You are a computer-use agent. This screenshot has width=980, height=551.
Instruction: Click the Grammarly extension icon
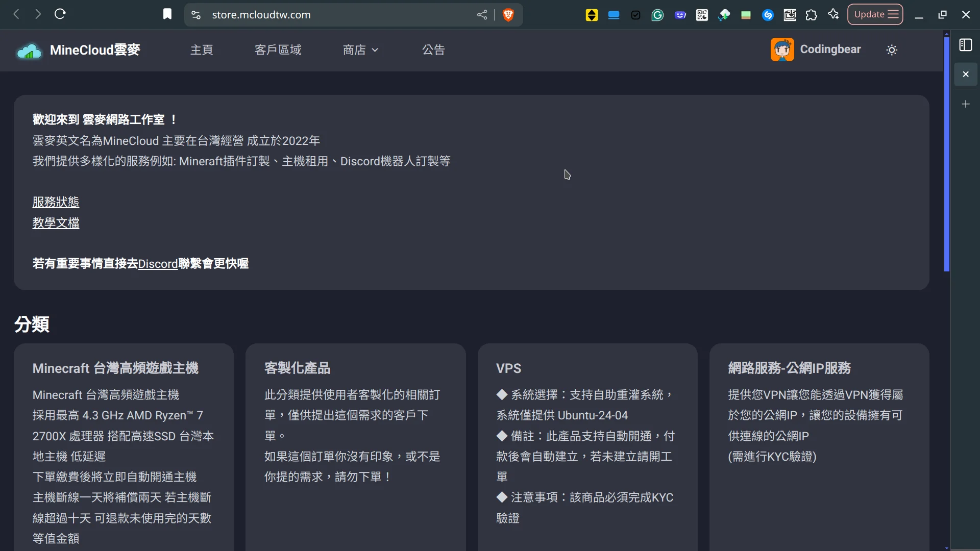pos(657,15)
